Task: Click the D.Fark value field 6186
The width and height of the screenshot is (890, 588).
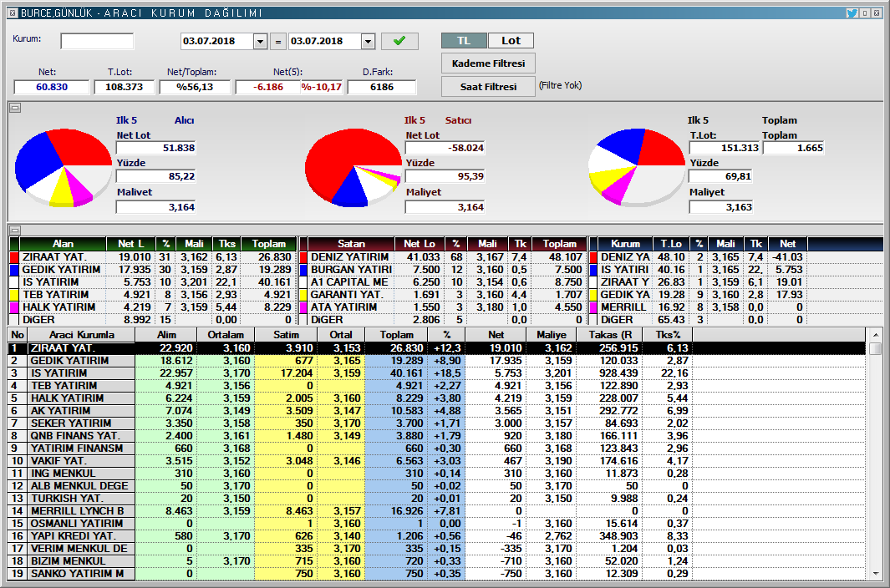Action: click(381, 87)
